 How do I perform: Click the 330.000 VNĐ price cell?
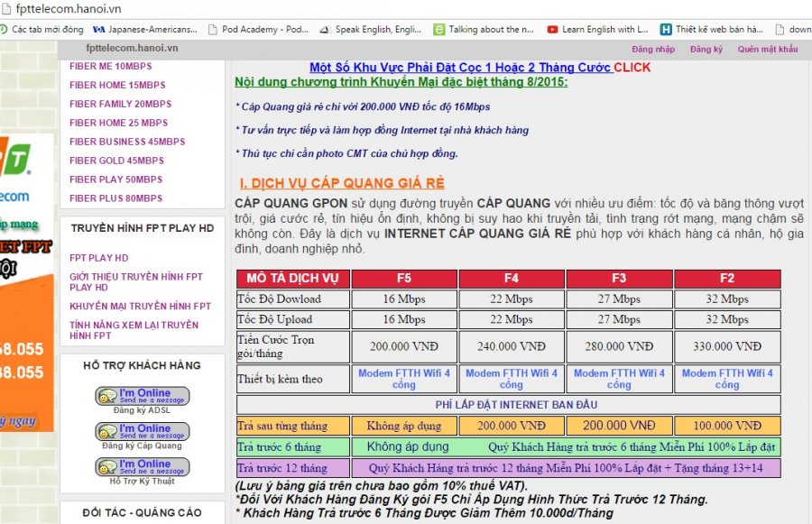pos(727,346)
